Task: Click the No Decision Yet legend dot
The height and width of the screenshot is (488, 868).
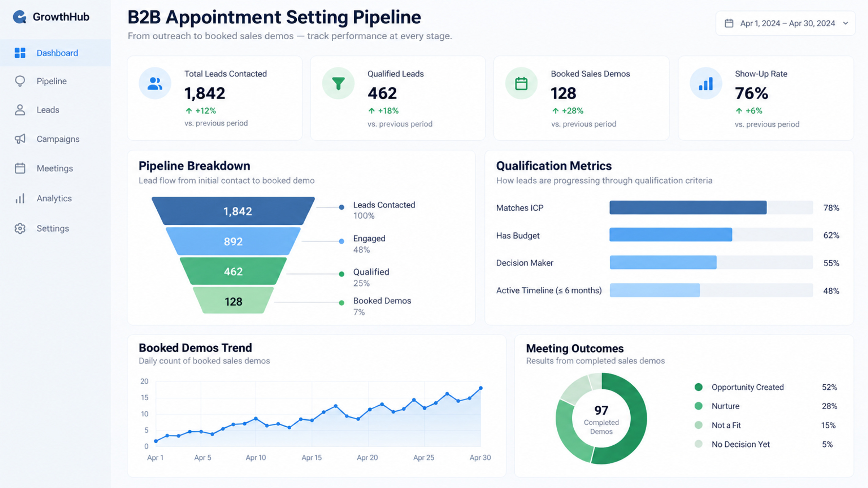Action: pos(698,444)
